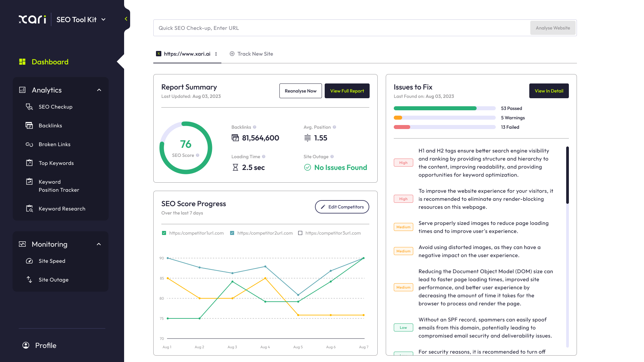Click the View In Detail button
This screenshot has width=644, height=362.
(549, 91)
